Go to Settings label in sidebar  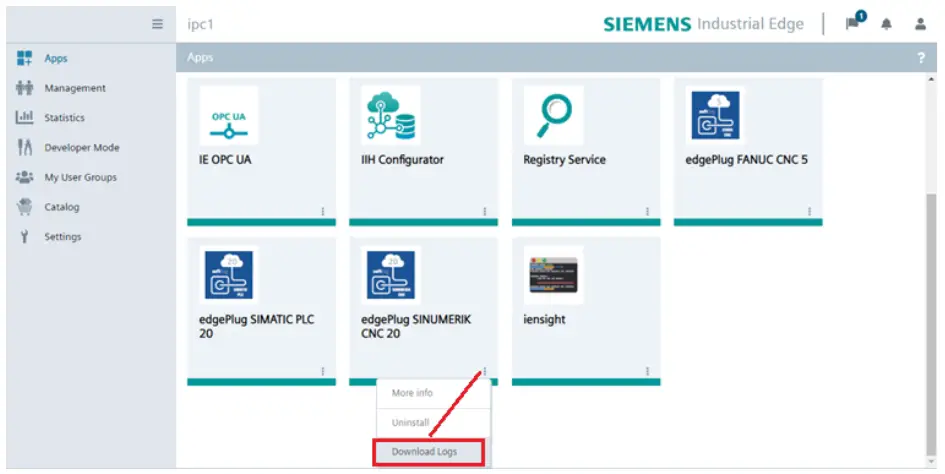tap(62, 236)
